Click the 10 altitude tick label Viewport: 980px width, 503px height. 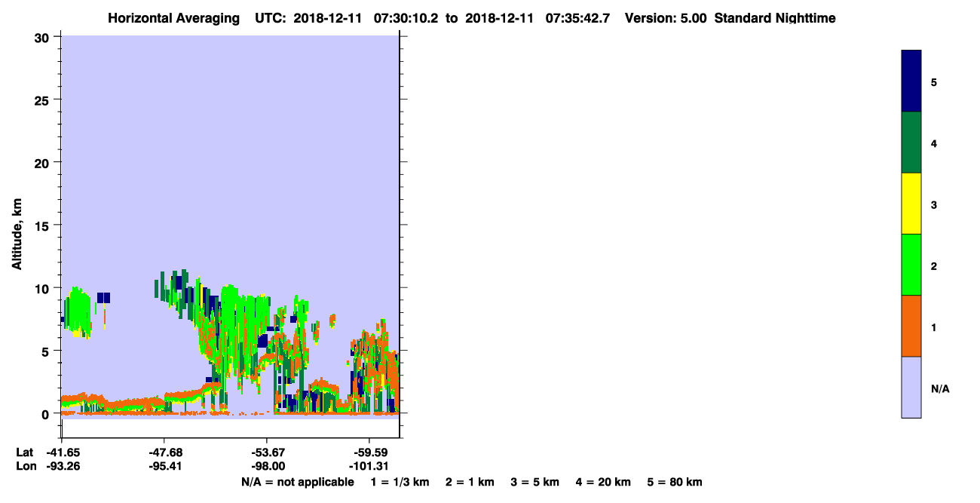(43, 288)
